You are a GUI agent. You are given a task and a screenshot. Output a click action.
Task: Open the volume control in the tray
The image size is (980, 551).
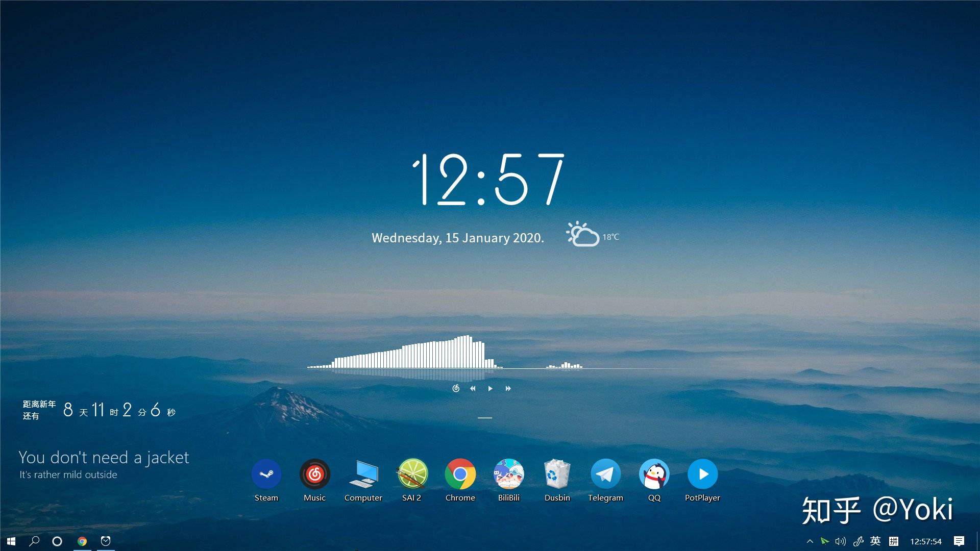(x=840, y=541)
